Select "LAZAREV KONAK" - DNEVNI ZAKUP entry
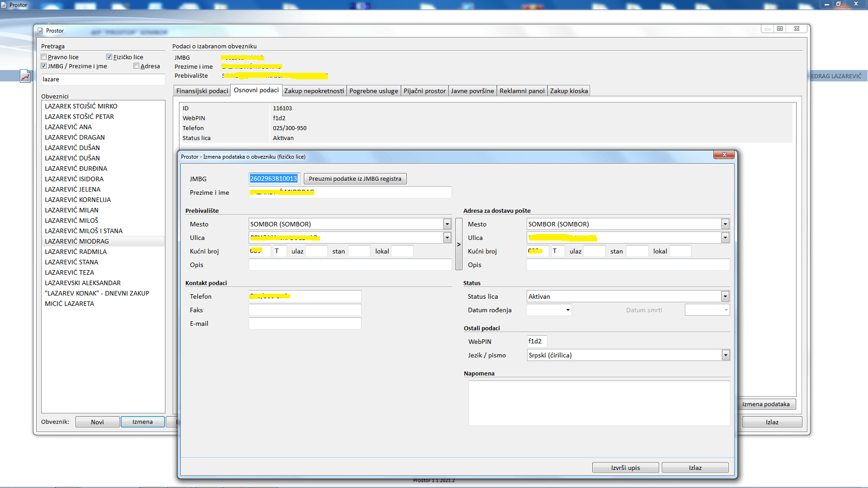 (x=103, y=293)
